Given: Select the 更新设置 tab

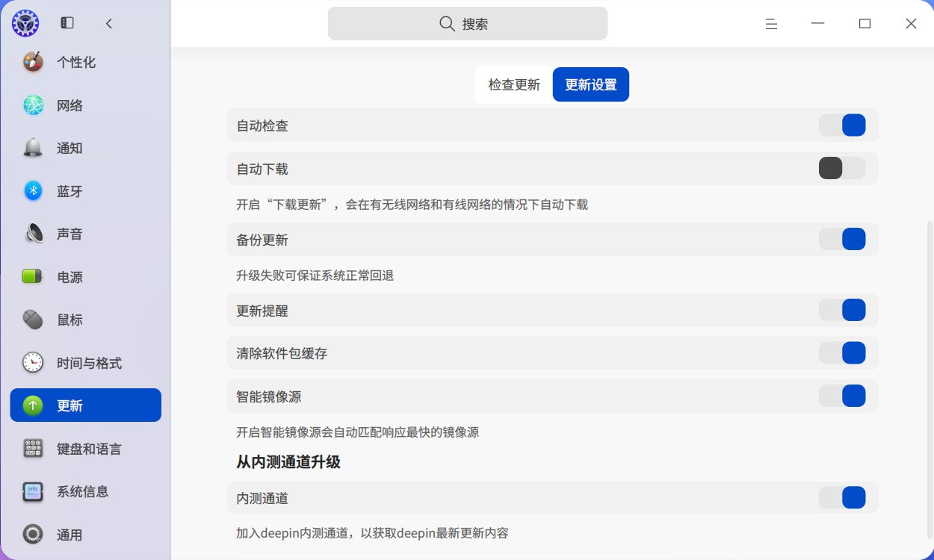Looking at the screenshot, I should (591, 84).
